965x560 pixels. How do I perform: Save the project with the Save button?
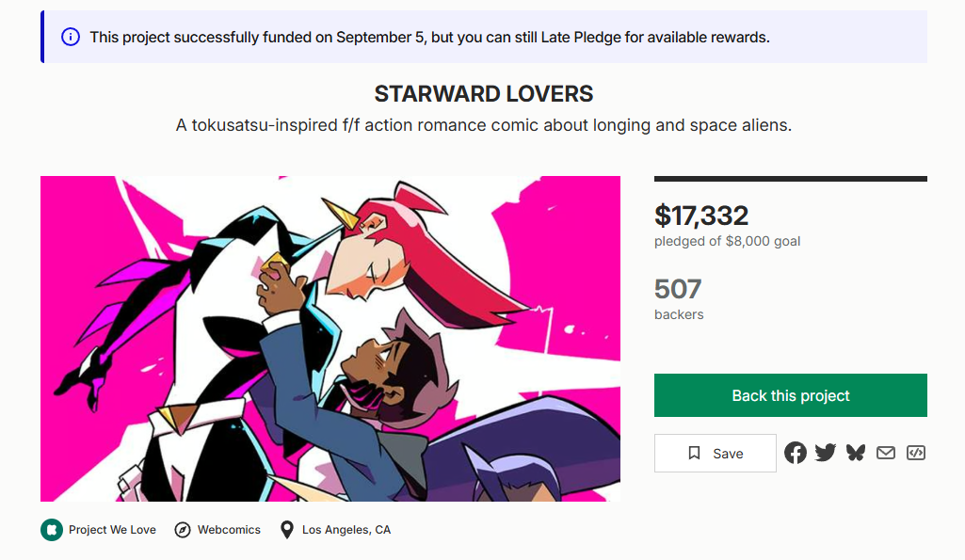click(716, 453)
